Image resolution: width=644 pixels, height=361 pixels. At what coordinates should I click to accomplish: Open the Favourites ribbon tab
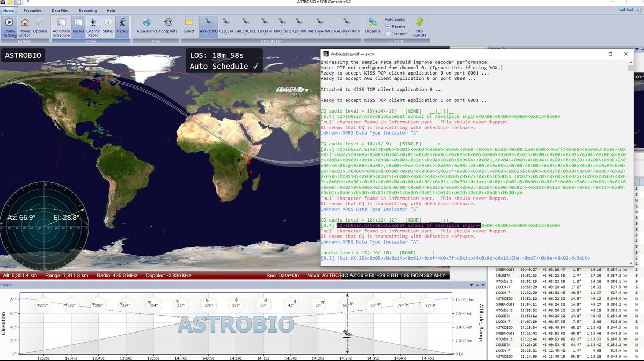click(32, 10)
